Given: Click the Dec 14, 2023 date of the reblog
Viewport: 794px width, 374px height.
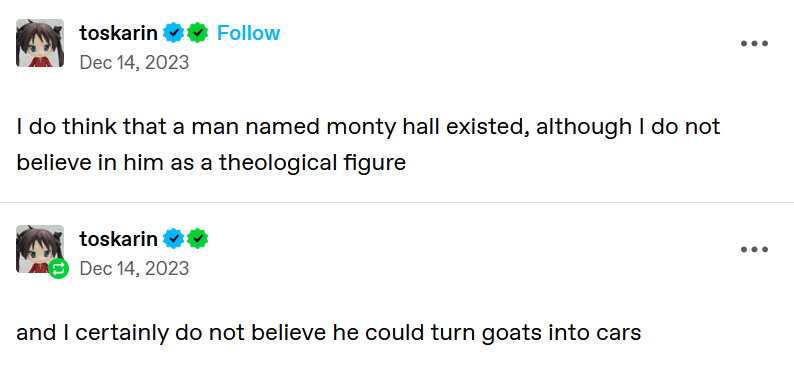Looking at the screenshot, I should (x=134, y=268).
